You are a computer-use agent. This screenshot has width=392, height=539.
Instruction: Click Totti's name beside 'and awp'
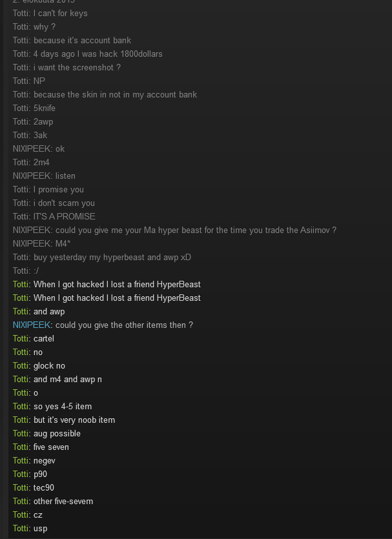pos(21,311)
